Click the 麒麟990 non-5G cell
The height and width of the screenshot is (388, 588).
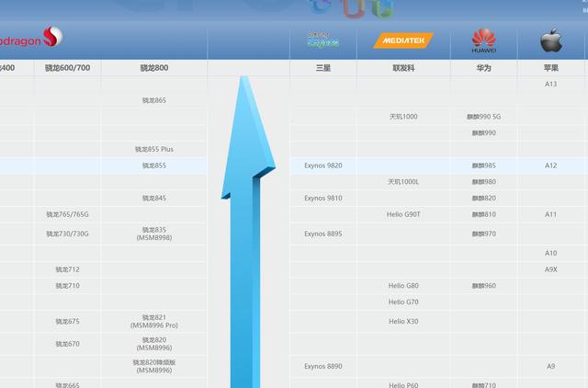[484, 132]
